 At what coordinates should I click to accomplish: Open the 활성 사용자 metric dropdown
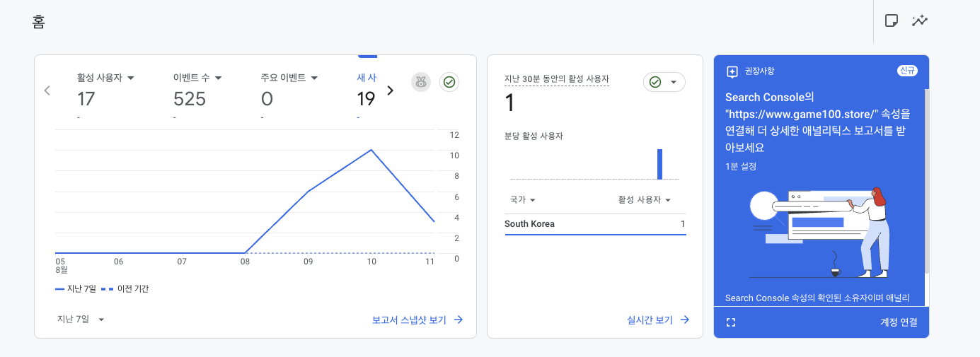click(105, 77)
